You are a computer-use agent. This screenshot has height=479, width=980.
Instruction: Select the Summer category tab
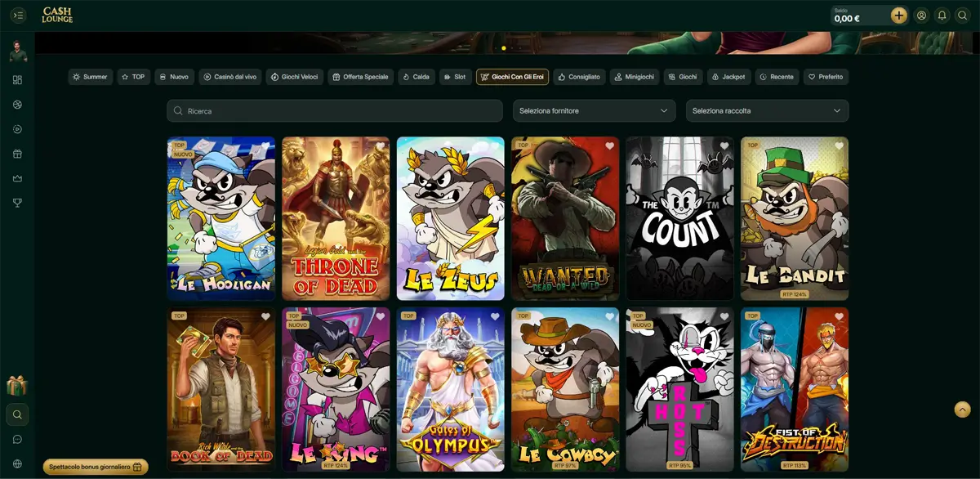pyautogui.click(x=90, y=77)
